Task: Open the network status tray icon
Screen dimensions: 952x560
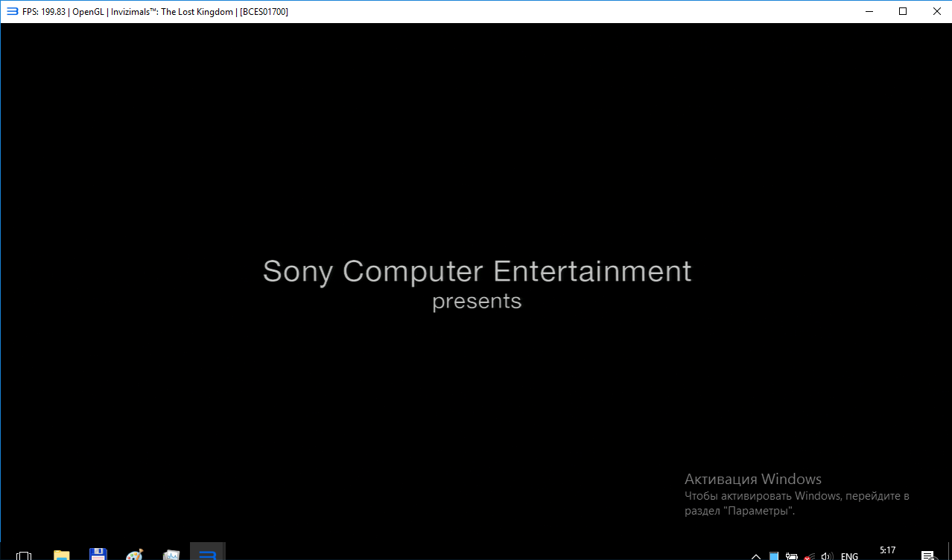Action: tap(808, 556)
